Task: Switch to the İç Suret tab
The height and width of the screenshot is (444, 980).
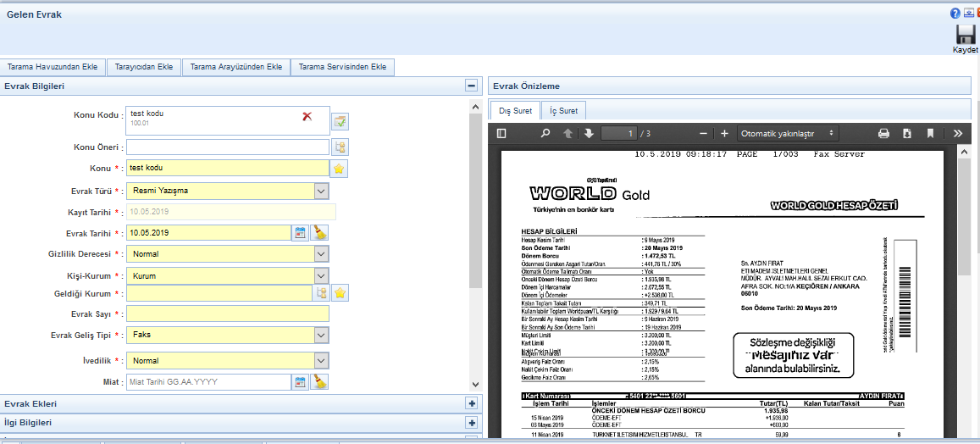Action: (563, 111)
